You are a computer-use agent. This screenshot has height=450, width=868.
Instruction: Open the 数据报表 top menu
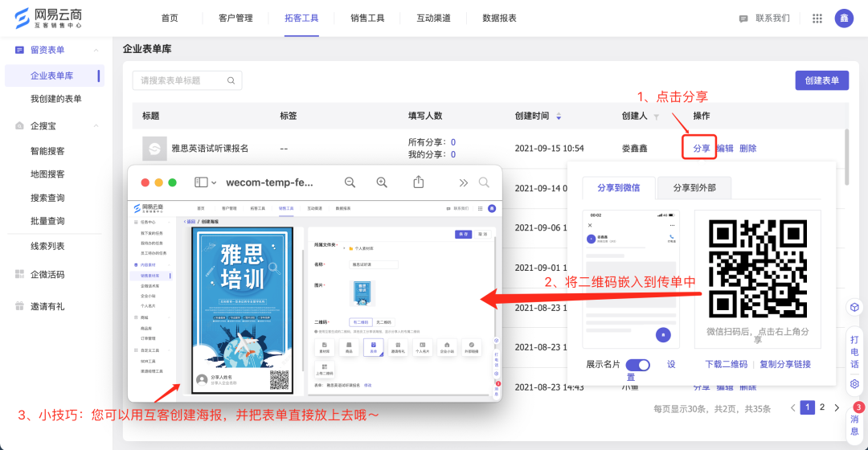pos(499,18)
